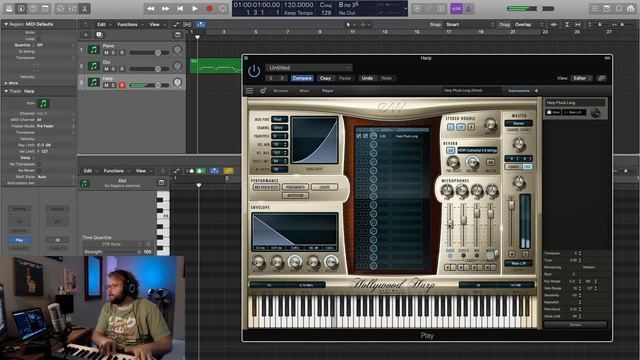This screenshot has height=360, width=640.
Task: Open the Untitled preset dropdown
Action: point(308,67)
